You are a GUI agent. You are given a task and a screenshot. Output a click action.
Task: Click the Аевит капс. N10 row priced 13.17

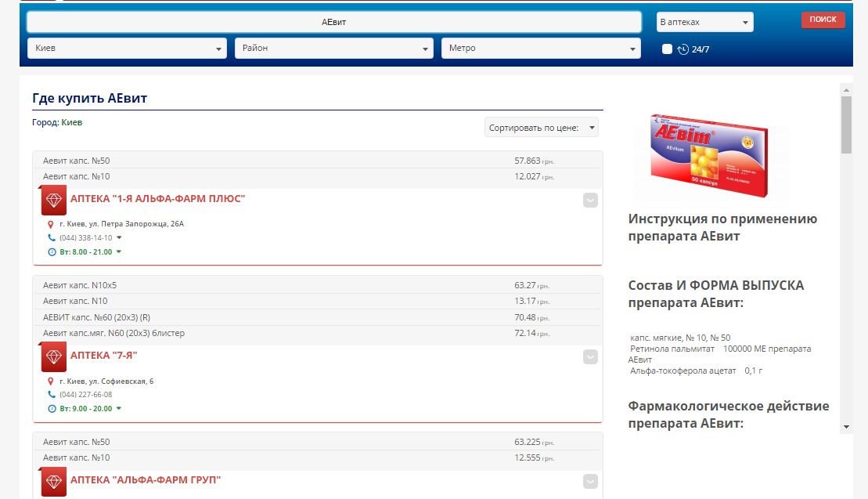(x=318, y=301)
